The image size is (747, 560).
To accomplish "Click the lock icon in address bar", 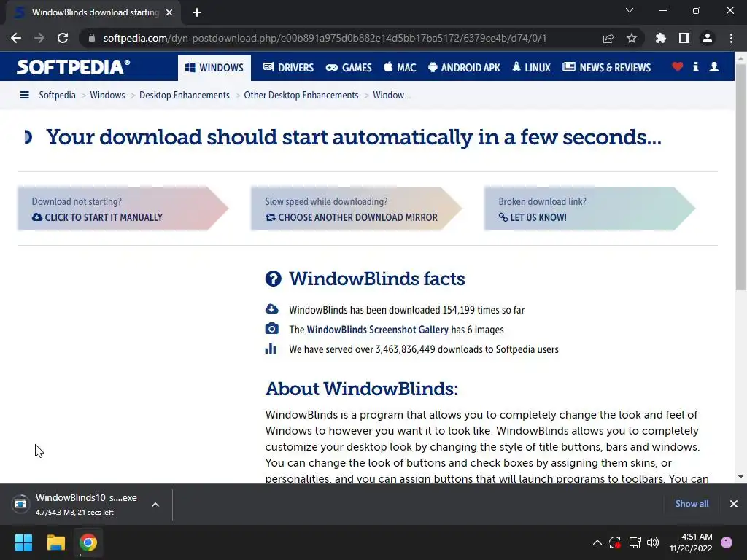I will [92, 38].
